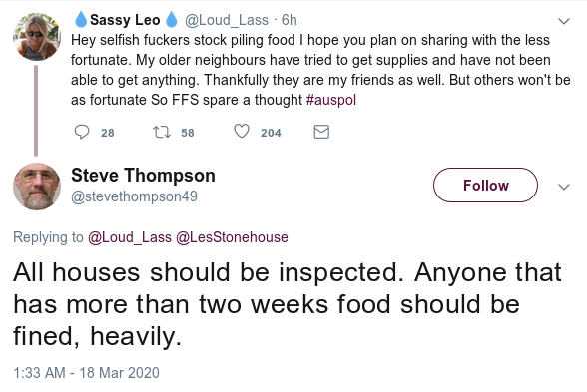The image size is (587, 392).
Task: View the 58 retweets count
Action: [x=188, y=133]
